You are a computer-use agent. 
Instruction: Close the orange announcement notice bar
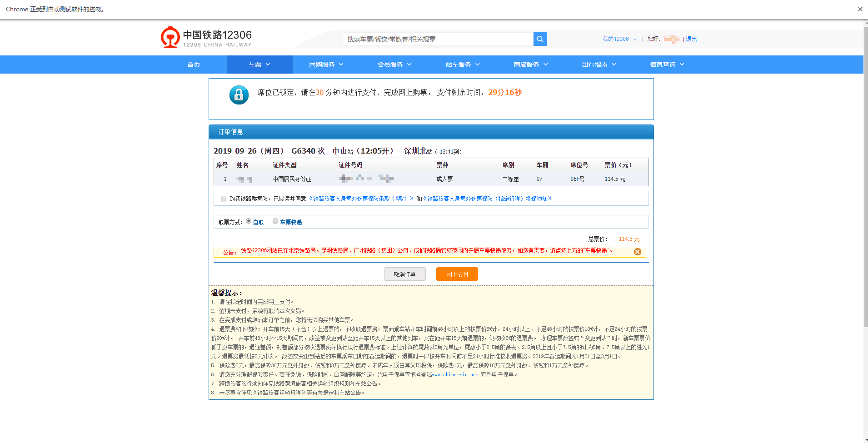coord(638,252)
